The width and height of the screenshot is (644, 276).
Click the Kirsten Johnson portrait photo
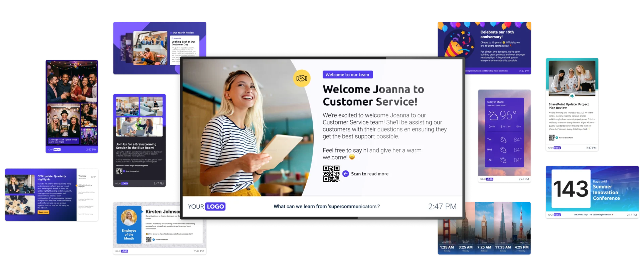(129, 217)
